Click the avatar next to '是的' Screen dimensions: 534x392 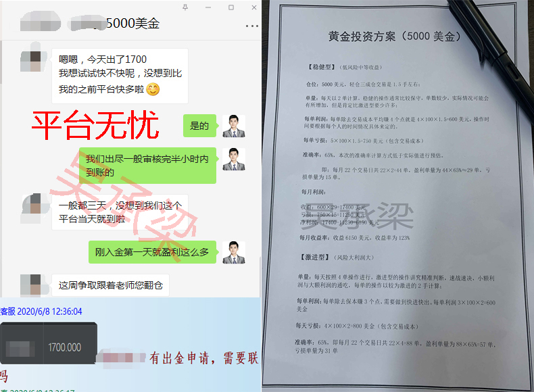[234, 126]
